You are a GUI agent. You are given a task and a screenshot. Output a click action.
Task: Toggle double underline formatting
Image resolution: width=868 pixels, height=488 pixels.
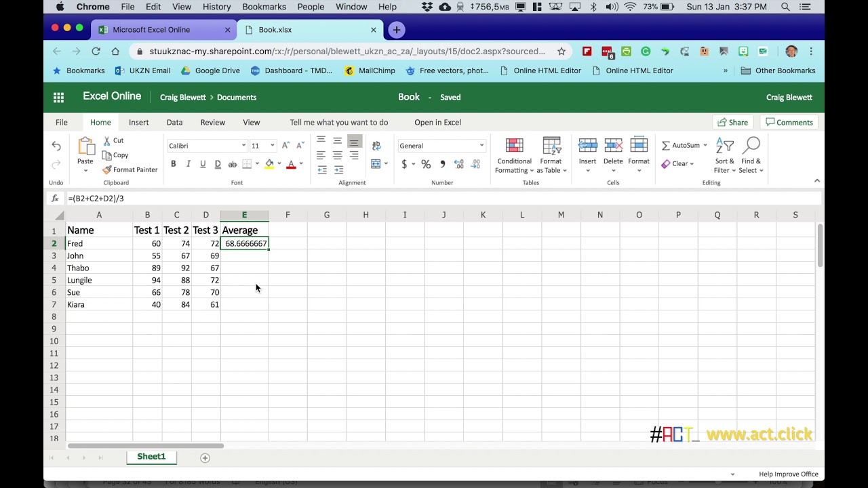click(218, 164)
